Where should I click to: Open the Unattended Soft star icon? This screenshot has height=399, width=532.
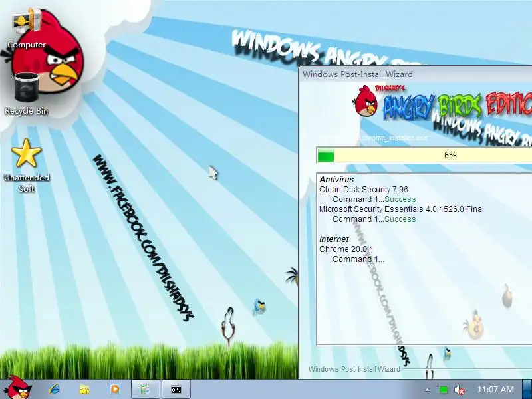point(27,166)
